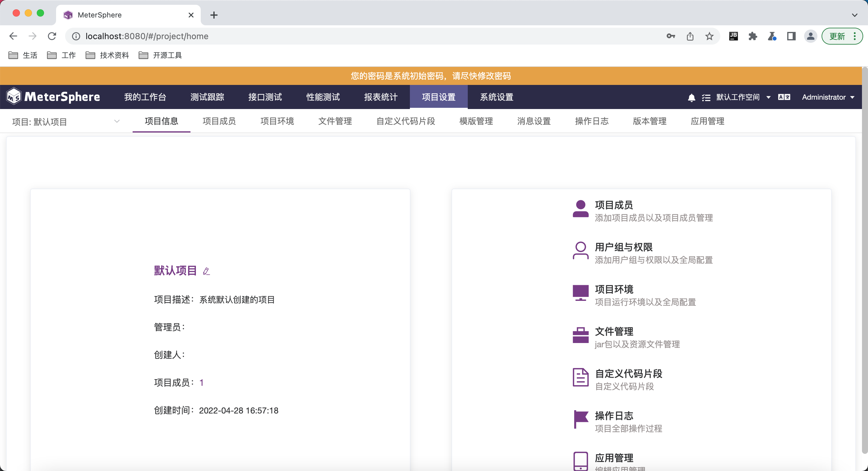Click the 自定义代码片段 document icon
The height and width of the screenshot is (471, 868).
(x=580, y=377)
